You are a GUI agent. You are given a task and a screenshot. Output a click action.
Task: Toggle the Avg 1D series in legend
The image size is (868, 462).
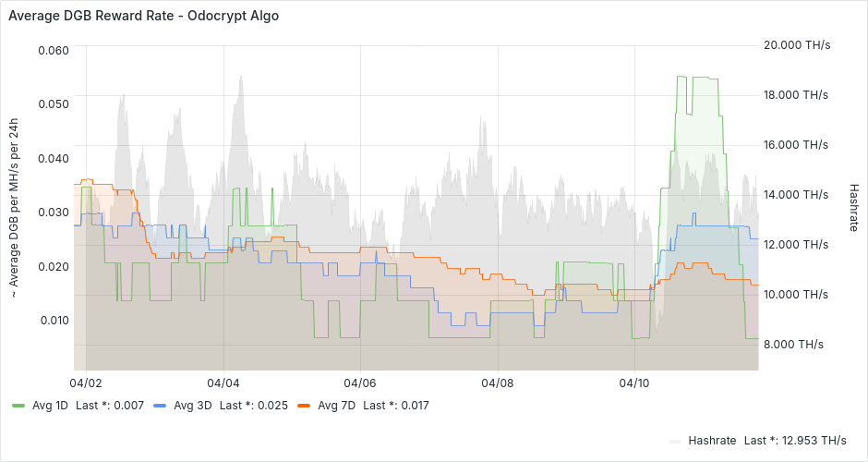coord(51,405)
